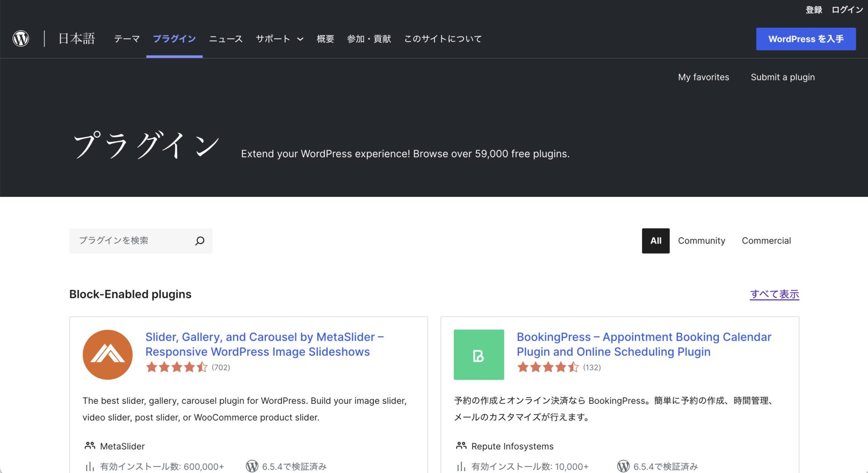Image resolution: width=868 pixels, height=473 pixels.
Task: Open the 概要 page from the navigation
Action: 325,39
